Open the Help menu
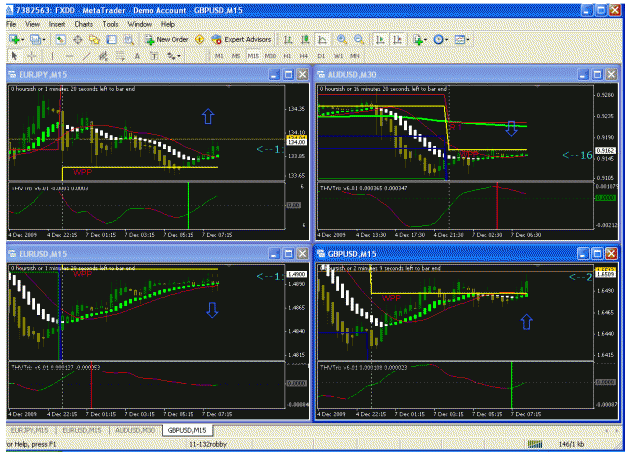The width and height of the screenshot is (625, 452). pos(168,24)
